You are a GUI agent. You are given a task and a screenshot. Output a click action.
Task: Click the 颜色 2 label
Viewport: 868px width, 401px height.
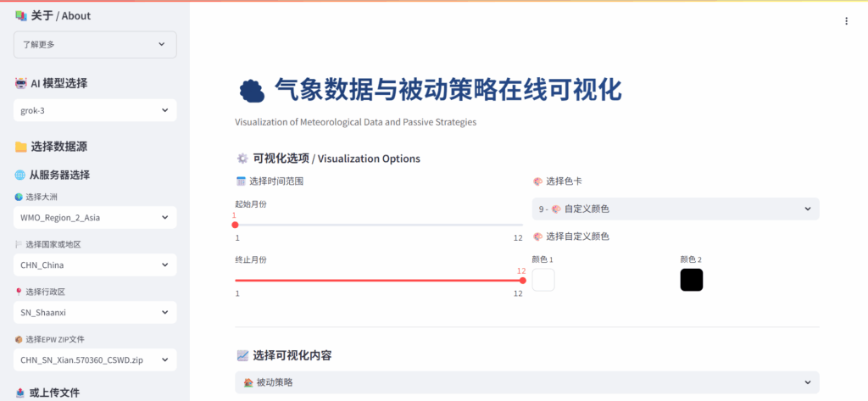point(691,259)
